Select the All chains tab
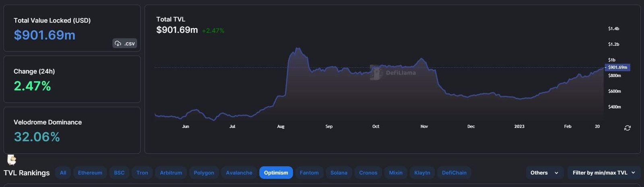 [63, 173]
